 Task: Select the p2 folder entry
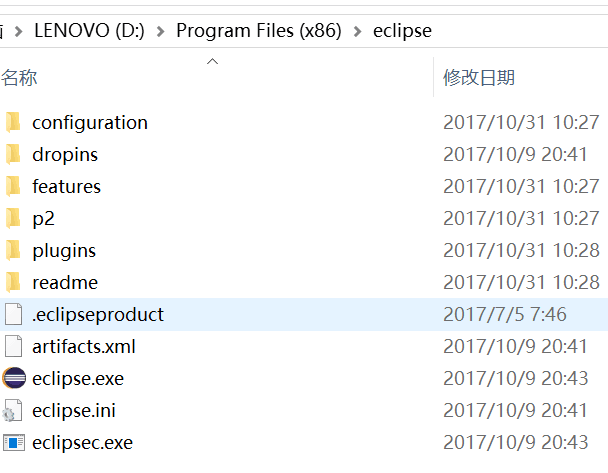click(x=304, y=218)
